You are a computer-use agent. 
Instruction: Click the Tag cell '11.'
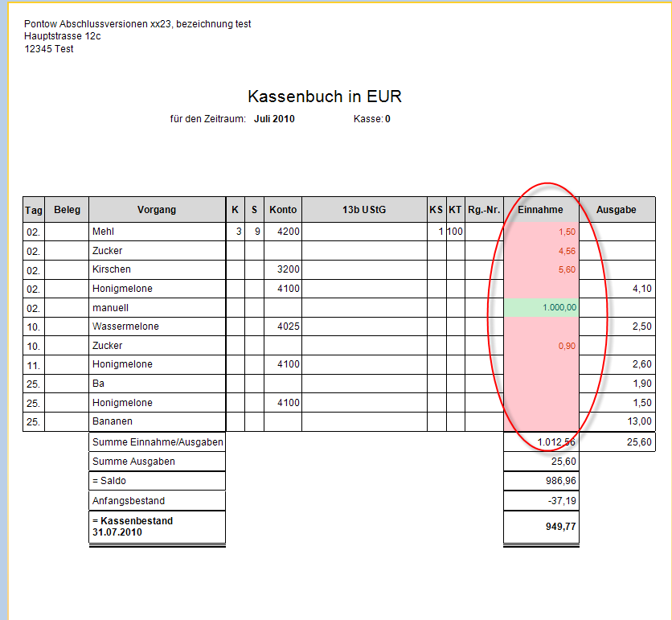(34, 365)
